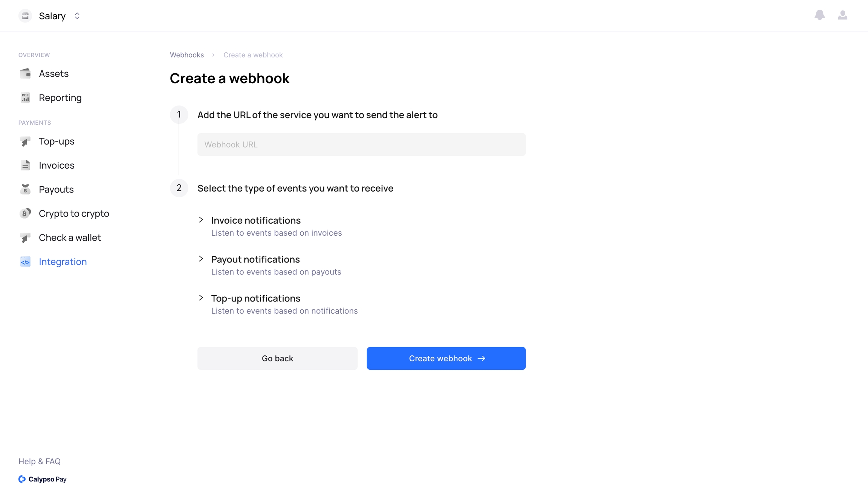Screen dimensions: 868x492
Task: Go to Top-ups in sidebar
Action: (x=57, y=141)
